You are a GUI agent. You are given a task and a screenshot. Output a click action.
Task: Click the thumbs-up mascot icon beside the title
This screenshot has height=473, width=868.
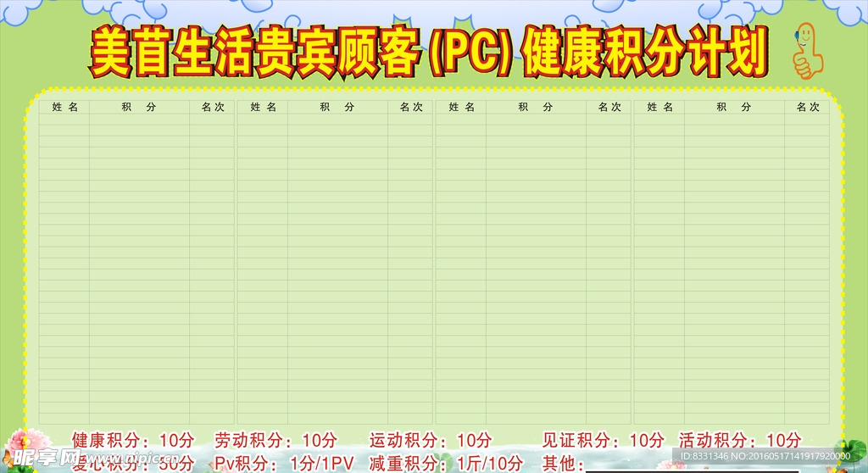pyautogui.click(x=808, y=50)
